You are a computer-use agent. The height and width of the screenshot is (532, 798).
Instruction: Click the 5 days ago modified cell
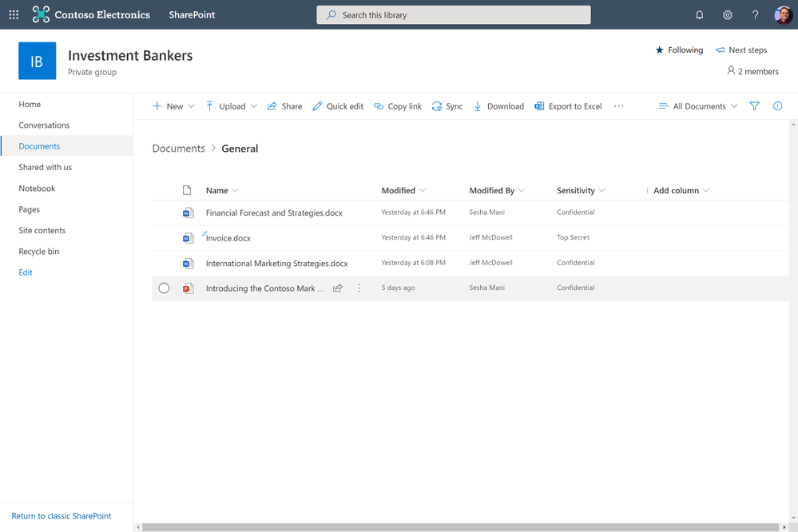[398, 288]
